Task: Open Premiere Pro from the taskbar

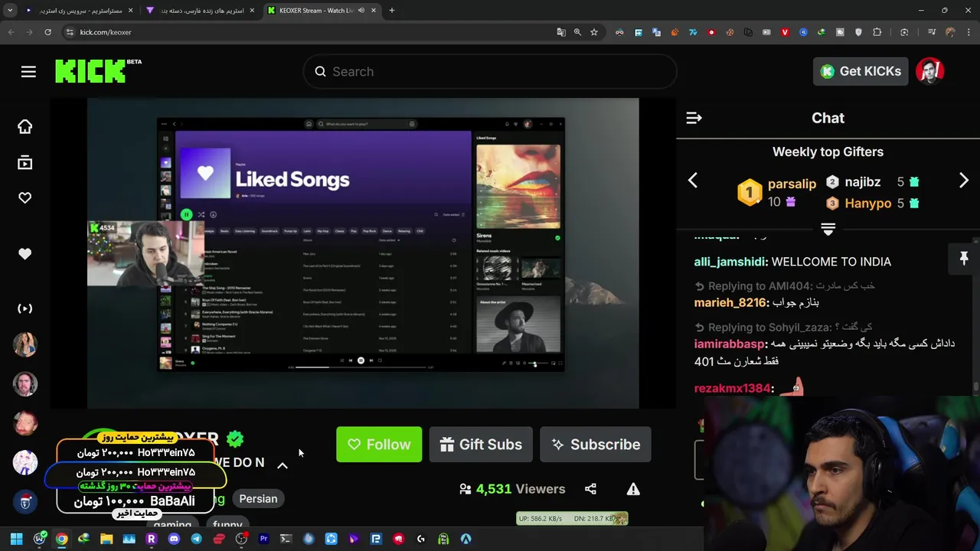Action: pyautogui.click(x=263, y=539)
